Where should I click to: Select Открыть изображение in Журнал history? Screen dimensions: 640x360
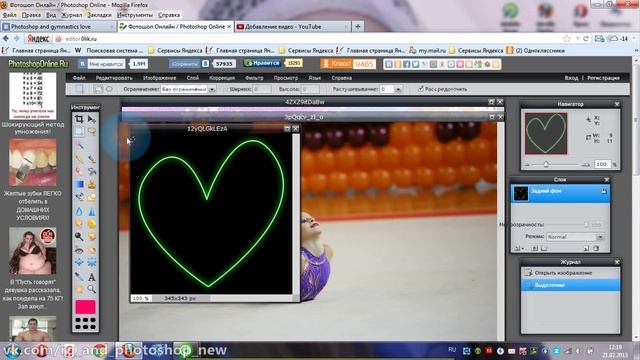pos(571,273)
